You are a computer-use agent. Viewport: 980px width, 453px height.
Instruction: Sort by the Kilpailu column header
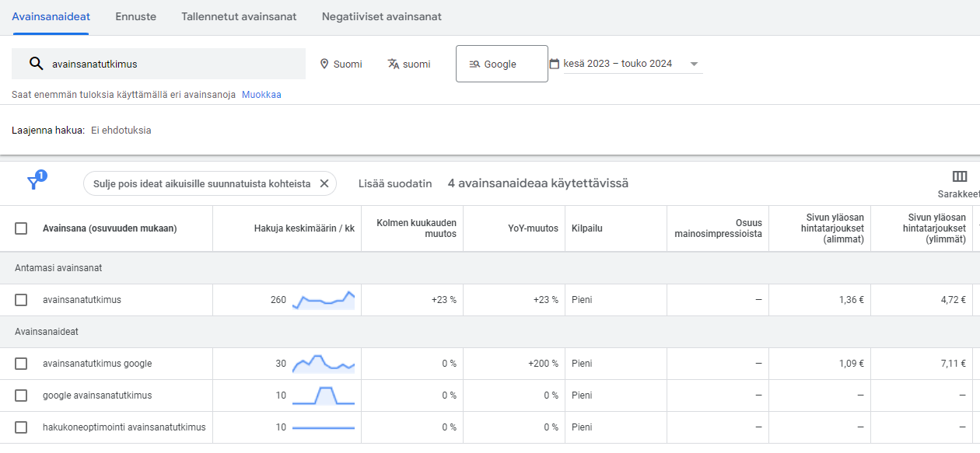pyautogui.click(x=587, y=228)
